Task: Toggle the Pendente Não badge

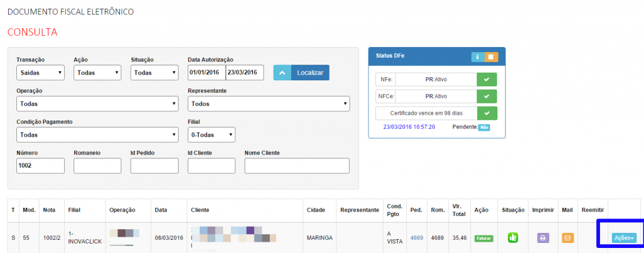Action: click(x=484, y=127)
